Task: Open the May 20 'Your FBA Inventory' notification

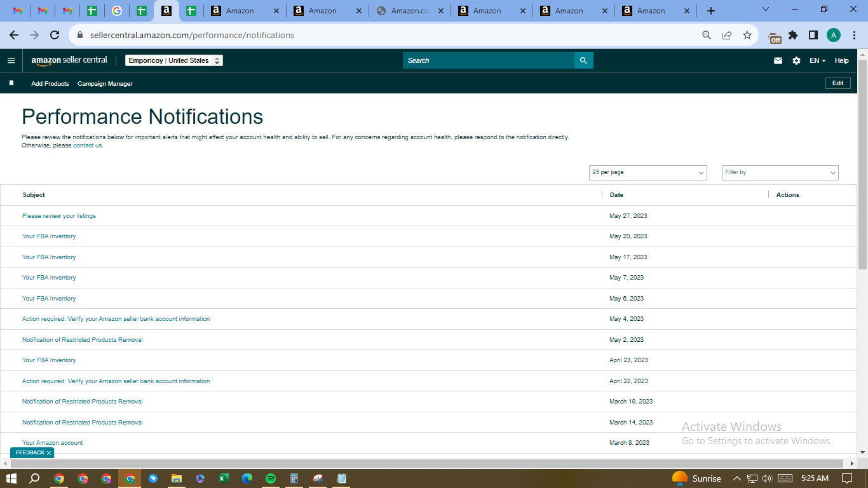Action: 49,236
